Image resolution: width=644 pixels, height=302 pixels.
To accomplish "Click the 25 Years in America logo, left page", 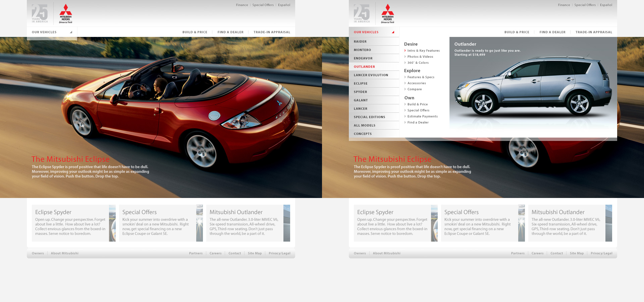I will point(40,13).
